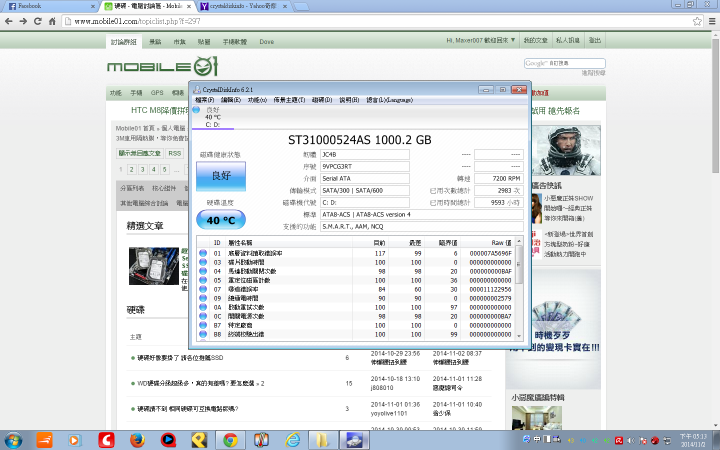720x450 pixels.
Task: Go to page 2 of topic list
Action: (x=131, y=169)
